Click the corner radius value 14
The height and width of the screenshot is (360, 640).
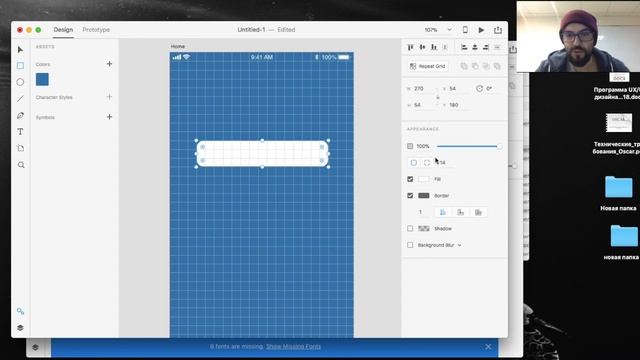click(443, 163)
